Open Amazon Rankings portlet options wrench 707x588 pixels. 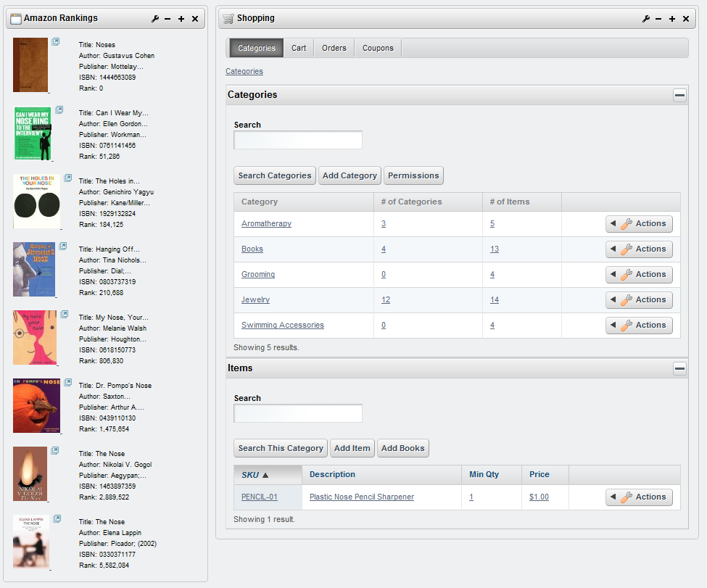click(155, 18)
